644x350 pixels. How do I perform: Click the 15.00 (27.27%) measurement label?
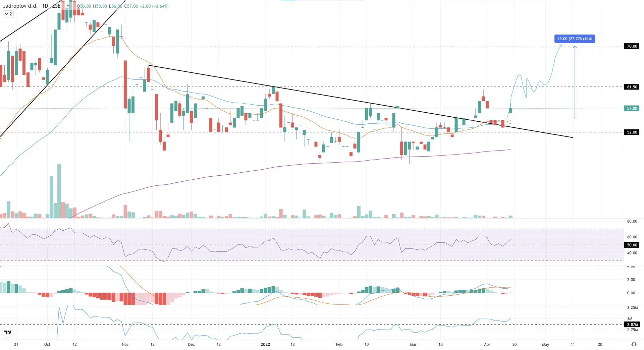575,39
